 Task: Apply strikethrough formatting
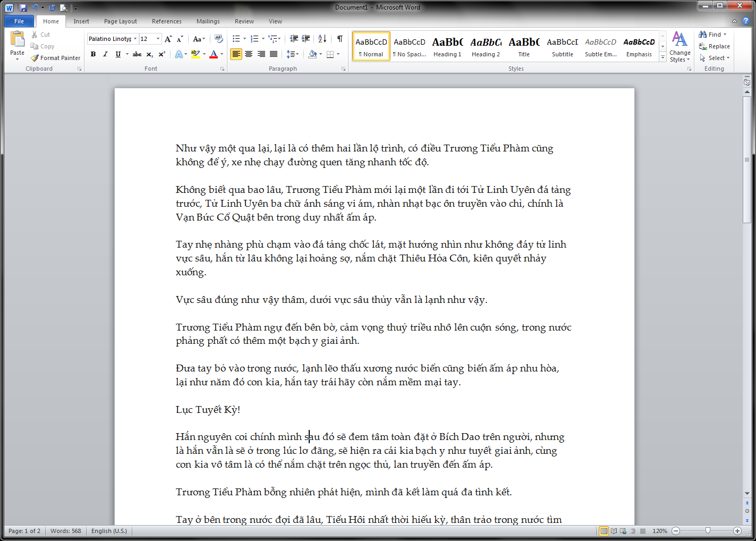pyautogui.click(x=137, y=54)
